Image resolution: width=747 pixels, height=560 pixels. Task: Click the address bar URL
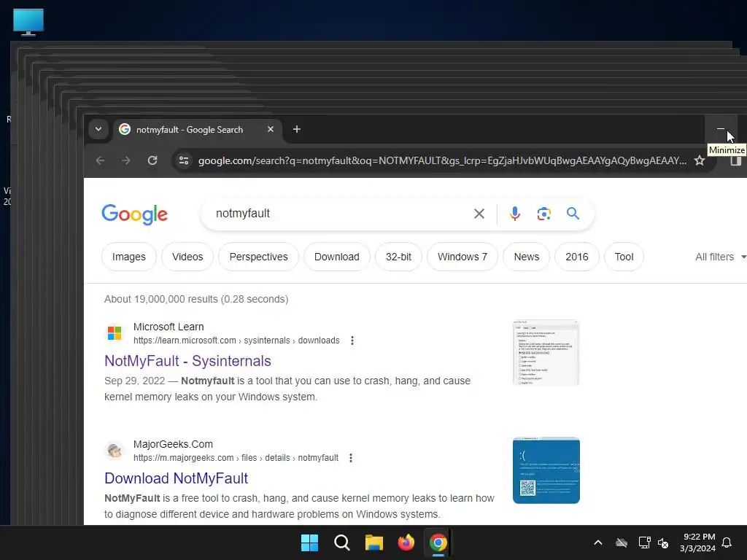click(442, 160)
